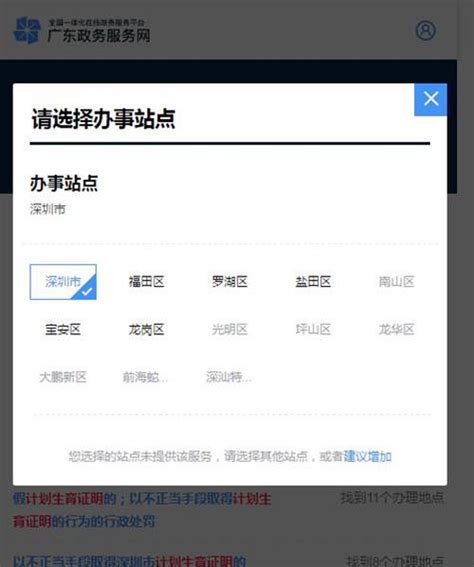This screenshot has height=567, width=474.
Task: Select 大鹏新区 station
Action: (63, 377)
